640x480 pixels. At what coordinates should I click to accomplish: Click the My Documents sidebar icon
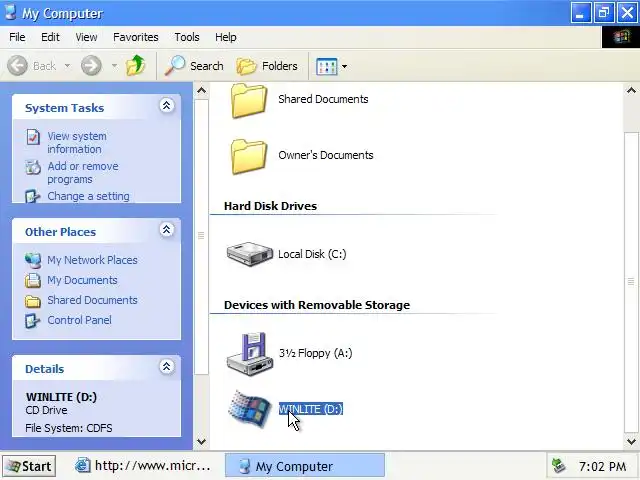(33, 280)
